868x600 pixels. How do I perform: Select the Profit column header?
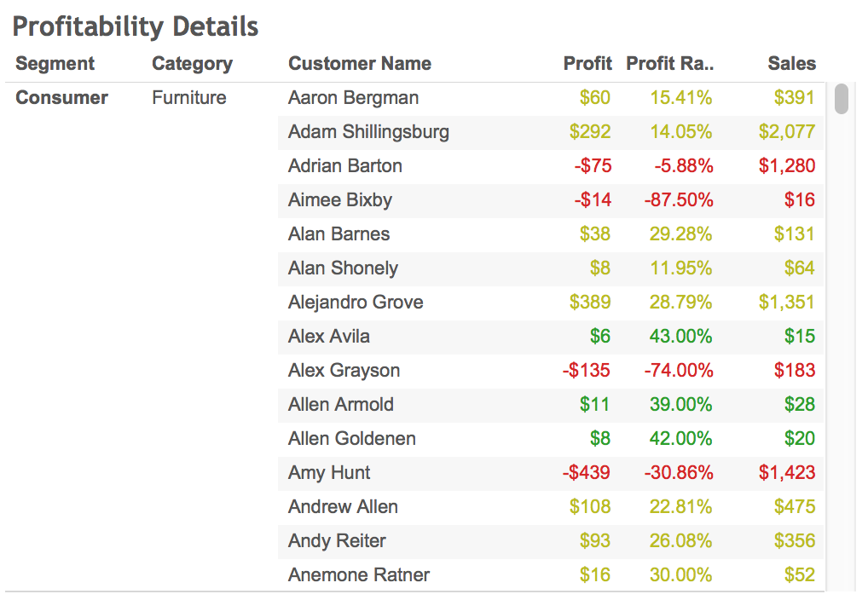tap(587, 64)
